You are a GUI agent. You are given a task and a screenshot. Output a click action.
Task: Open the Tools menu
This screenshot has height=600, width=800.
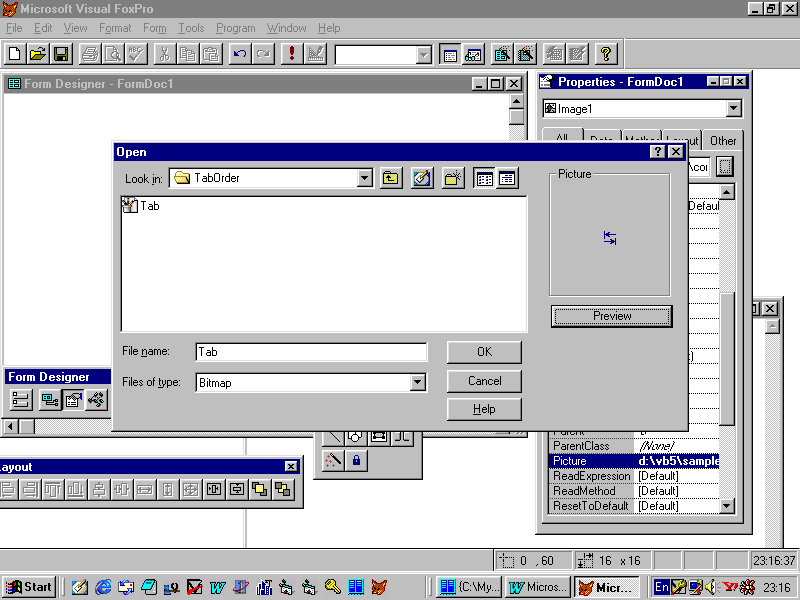(191, 28)
